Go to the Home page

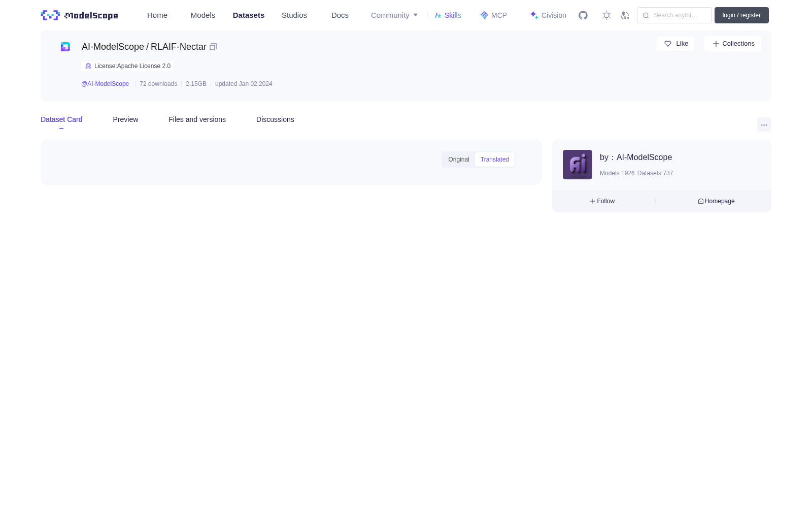(x=157, y=15)
